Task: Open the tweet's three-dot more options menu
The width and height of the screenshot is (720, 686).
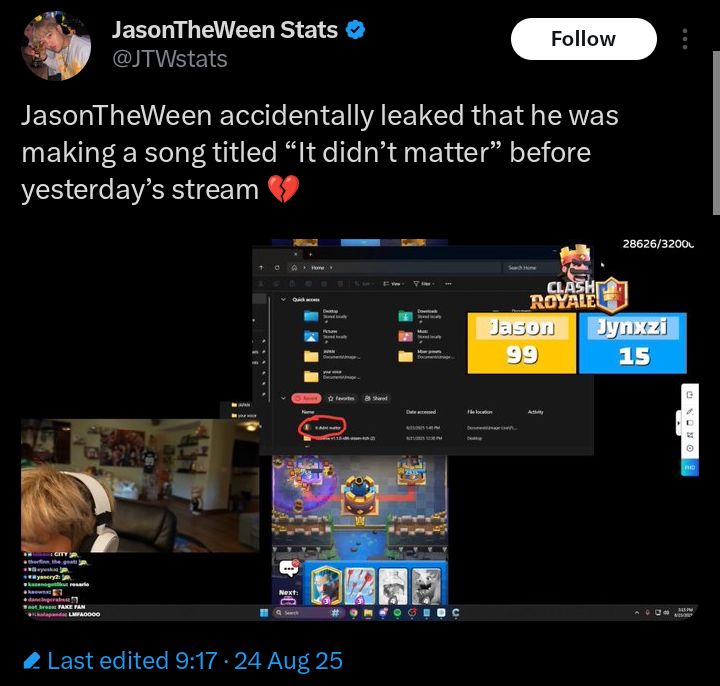Action: click(685, 39)
